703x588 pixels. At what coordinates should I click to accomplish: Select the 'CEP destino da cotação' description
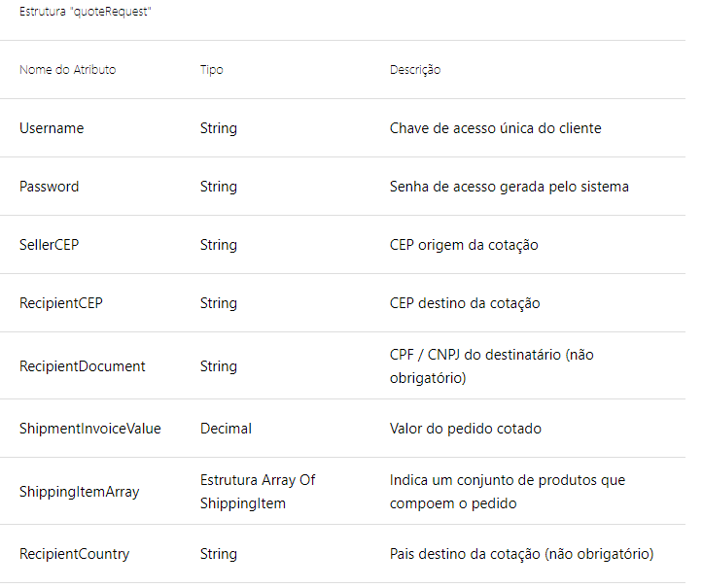(x=465, y=303)
